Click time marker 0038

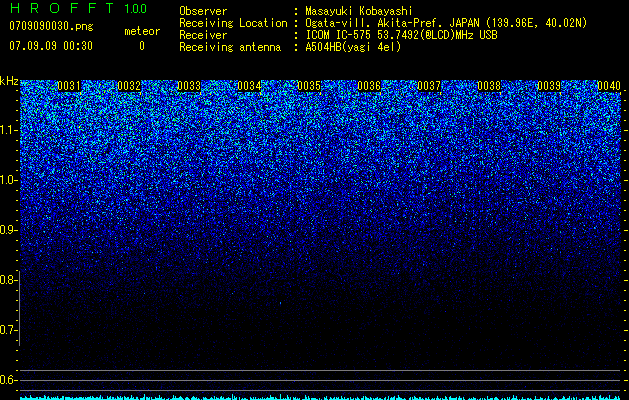pyautogui.click(x=489, y=86)
